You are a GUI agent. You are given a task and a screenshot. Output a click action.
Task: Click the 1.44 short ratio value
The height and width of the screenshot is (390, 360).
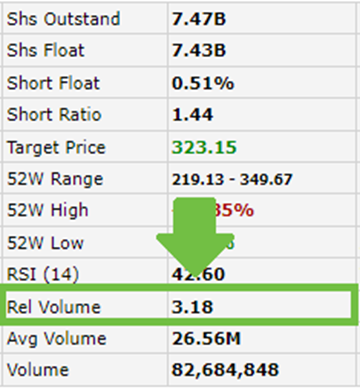coord(192,115)
